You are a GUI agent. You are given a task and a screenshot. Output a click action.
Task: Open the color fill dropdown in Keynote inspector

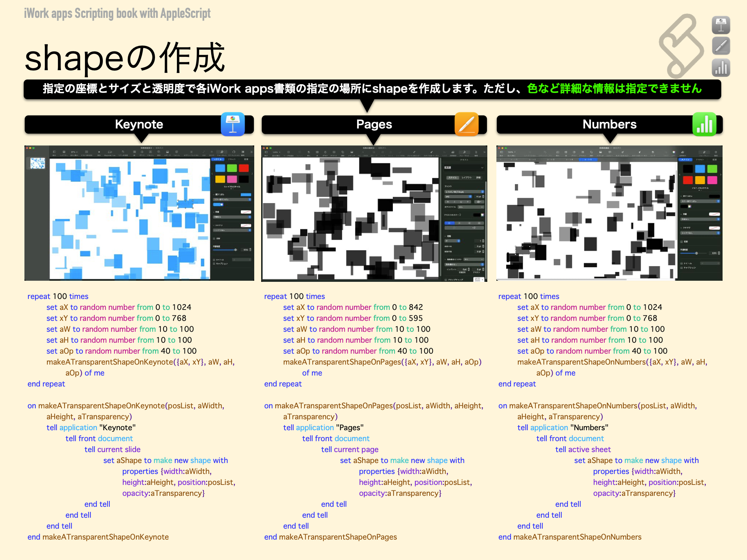pyautogui.click(x=232, y=199)
